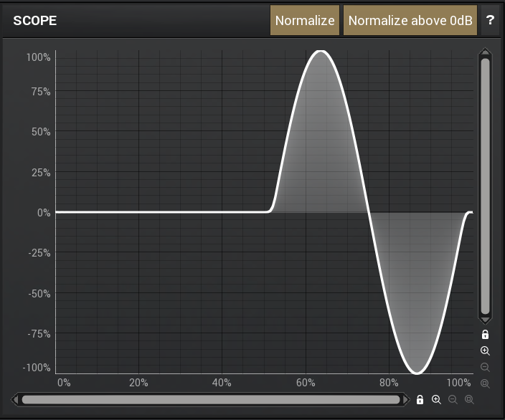Click the horizontal scrollbar thumb
Image resolution: width=505 pixels, height=420 pixels.
click(211, 400)
